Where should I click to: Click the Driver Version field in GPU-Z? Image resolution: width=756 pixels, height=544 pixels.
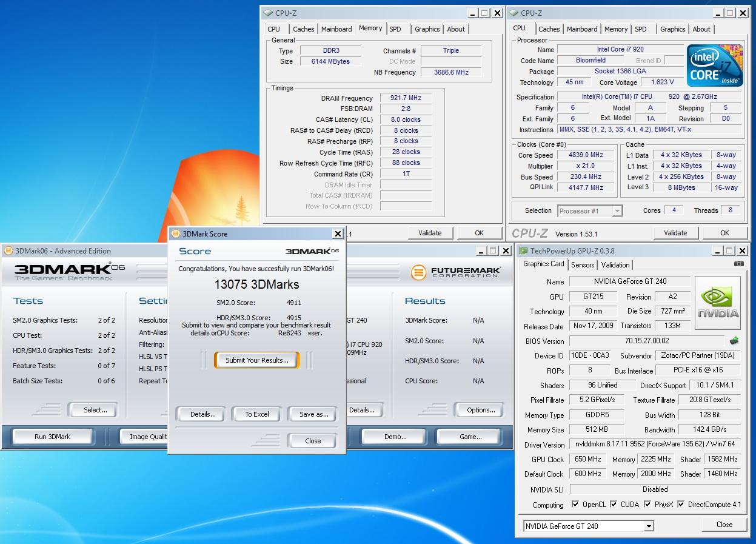[x=655, y=445]
